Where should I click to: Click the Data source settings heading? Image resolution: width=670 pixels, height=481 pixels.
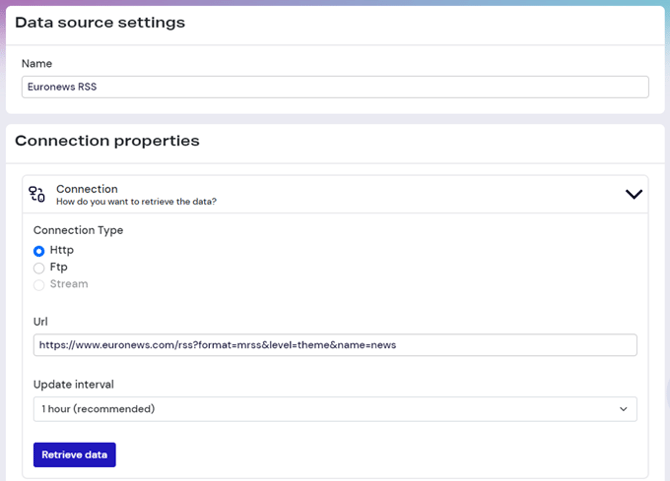tap(99, 22)
